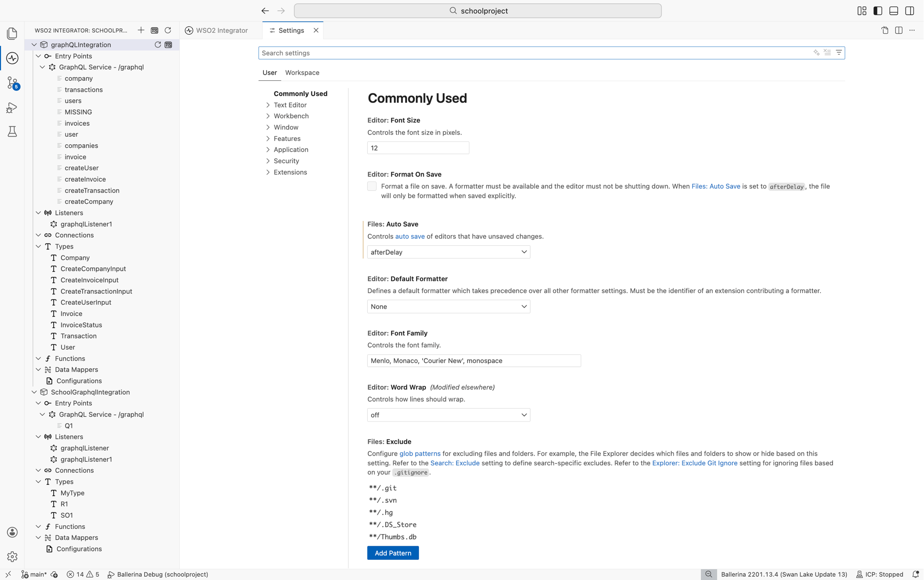Open Ballerina Debug (schoolproject) status entry

158,574
